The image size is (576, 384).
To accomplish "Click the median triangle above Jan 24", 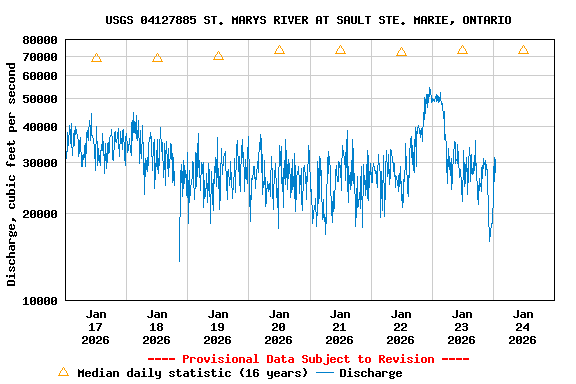I will 523,50.
